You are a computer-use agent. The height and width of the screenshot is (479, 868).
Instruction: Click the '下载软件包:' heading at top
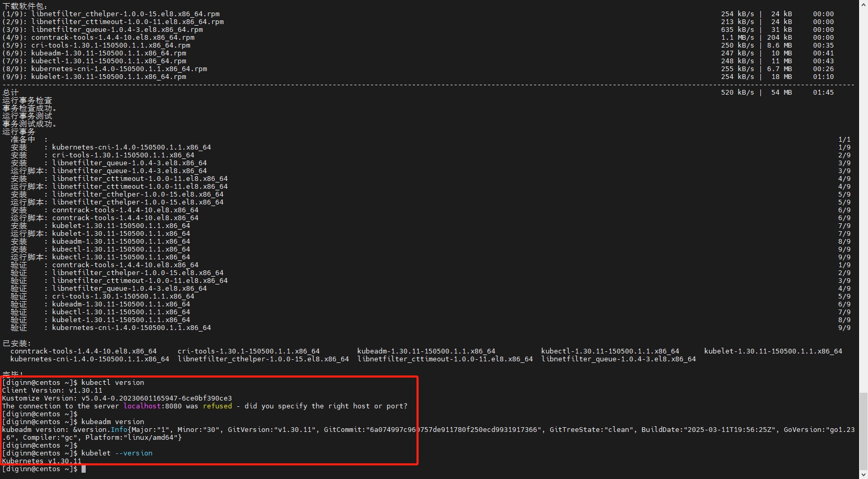click(x=25, y=6)
